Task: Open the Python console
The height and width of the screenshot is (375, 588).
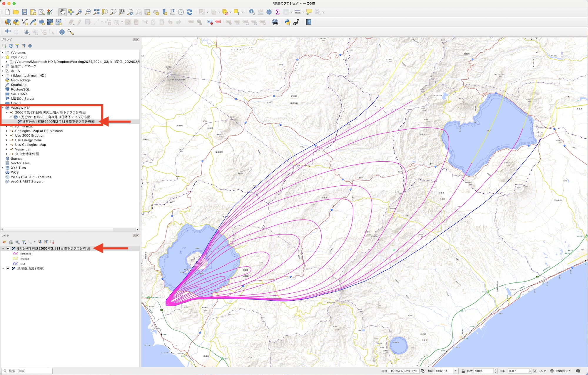Action: 288,22
